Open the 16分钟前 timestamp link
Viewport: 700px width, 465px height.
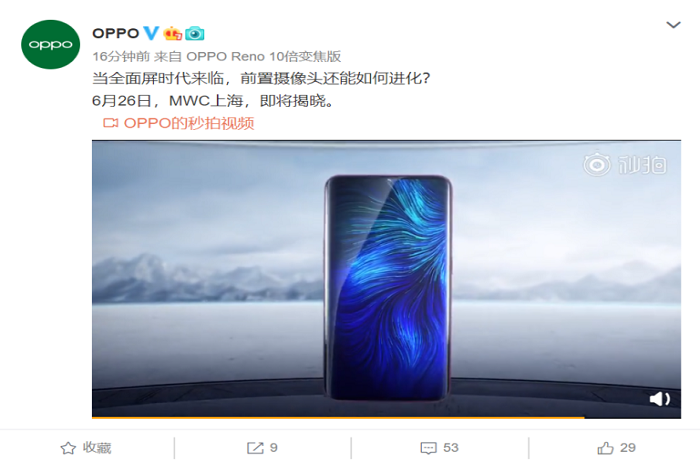(121, 56)
